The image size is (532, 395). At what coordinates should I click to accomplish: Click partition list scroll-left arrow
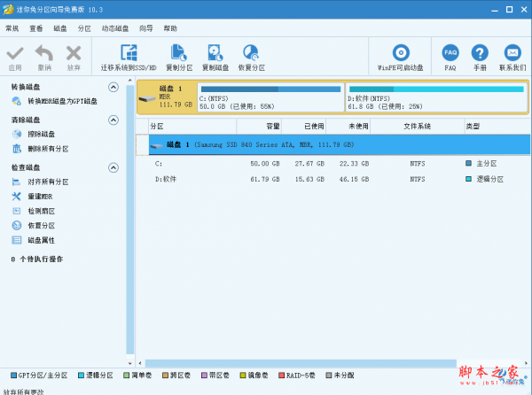coord(140,363)
